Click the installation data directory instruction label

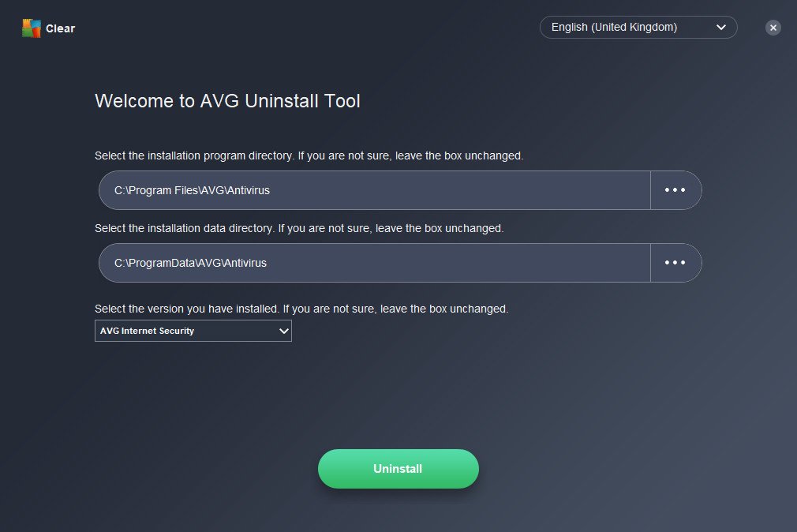[298, 228]
